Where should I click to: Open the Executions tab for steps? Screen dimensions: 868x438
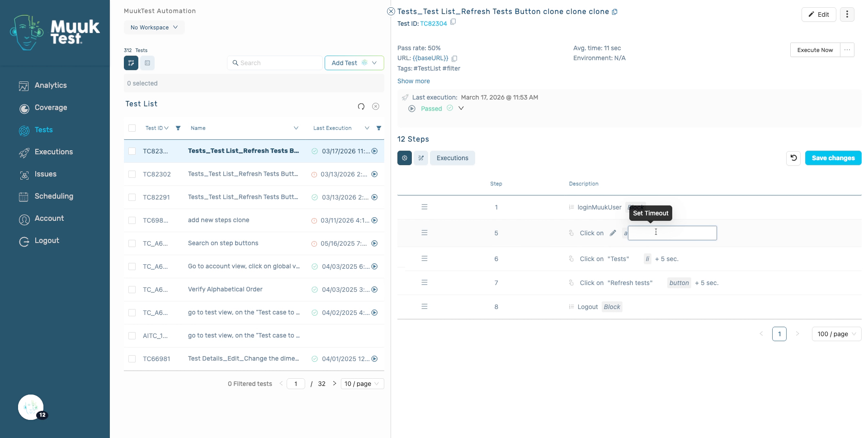tap(453, 158)
